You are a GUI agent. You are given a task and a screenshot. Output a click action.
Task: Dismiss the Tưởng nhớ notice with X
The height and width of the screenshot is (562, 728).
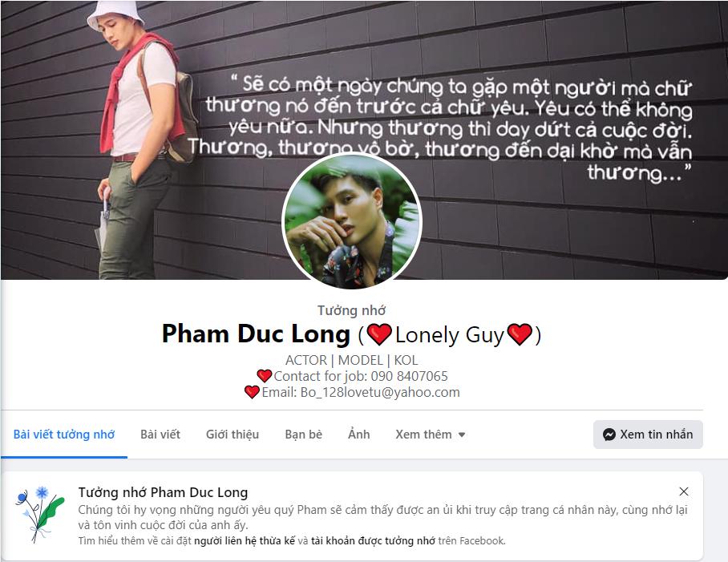pyautogui.click(x=683, y=491)
